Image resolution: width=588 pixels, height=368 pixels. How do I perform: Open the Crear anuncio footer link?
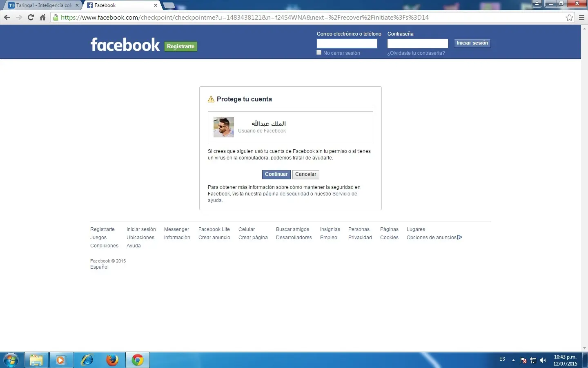point(214,238)
